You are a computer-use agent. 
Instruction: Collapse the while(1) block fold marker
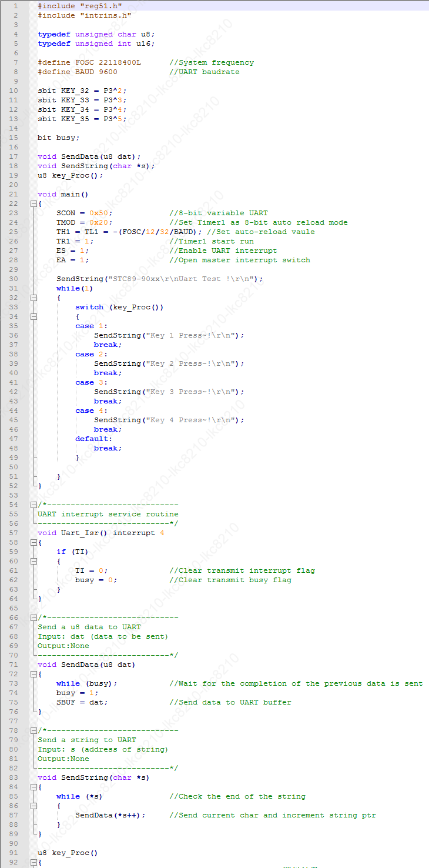coord(33,298)
